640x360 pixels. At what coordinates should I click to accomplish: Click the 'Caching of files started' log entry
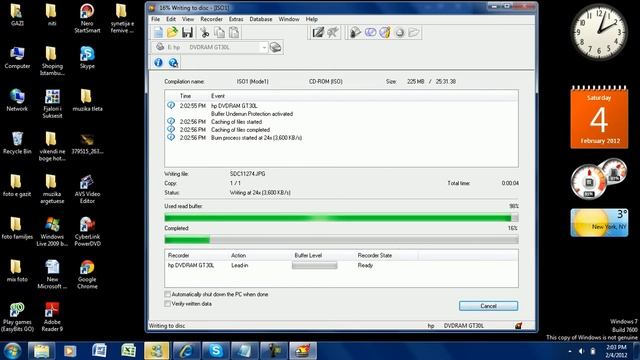pos(236,122)
